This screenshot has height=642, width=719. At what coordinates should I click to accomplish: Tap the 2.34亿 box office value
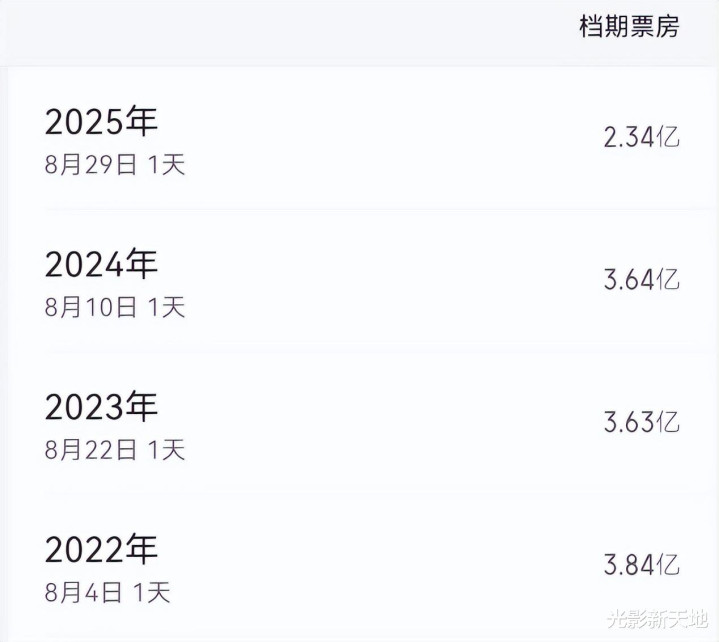[641, 137]
